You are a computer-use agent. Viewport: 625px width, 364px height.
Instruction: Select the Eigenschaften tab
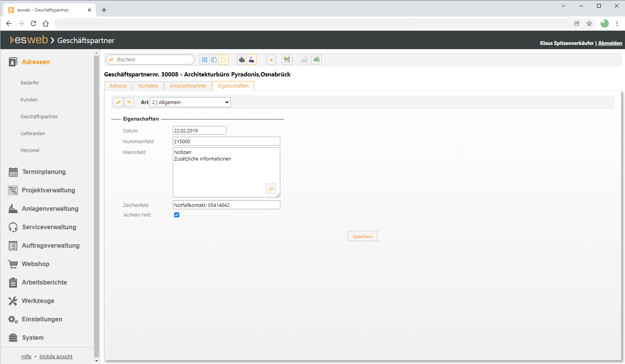pyautogui.click(x=233, y=86)
